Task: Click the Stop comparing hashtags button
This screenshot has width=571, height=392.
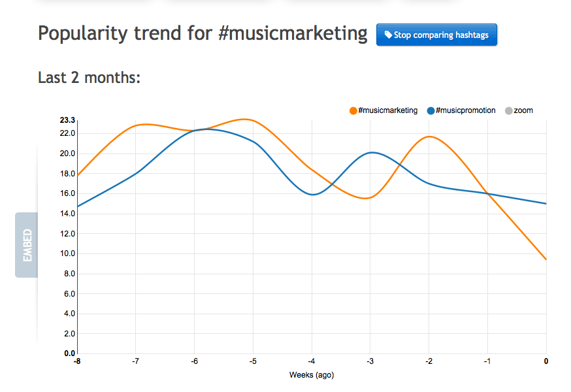Action: (436, 35)
